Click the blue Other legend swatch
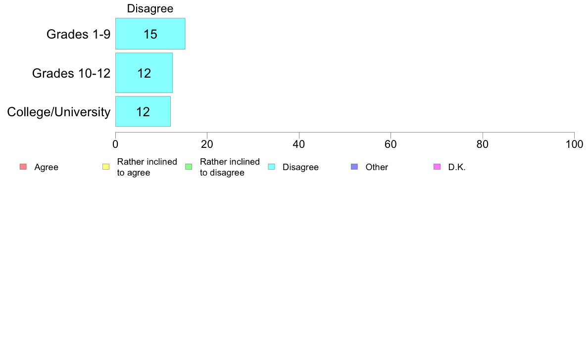The width and height of the screenshot is (588, 364). 354,167
